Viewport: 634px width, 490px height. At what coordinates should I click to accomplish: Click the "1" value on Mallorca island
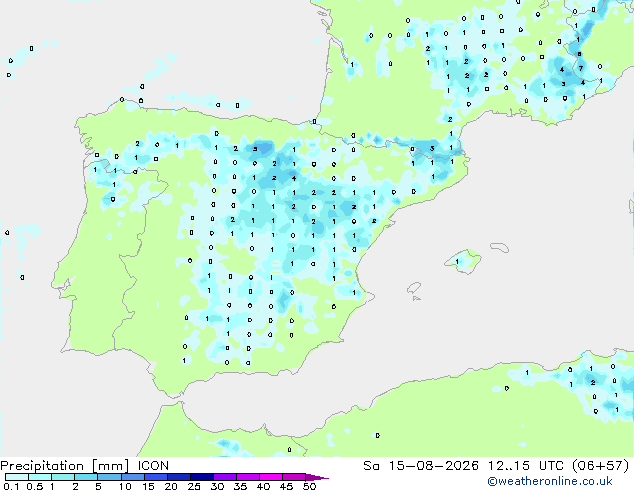[x=457, y=262]
